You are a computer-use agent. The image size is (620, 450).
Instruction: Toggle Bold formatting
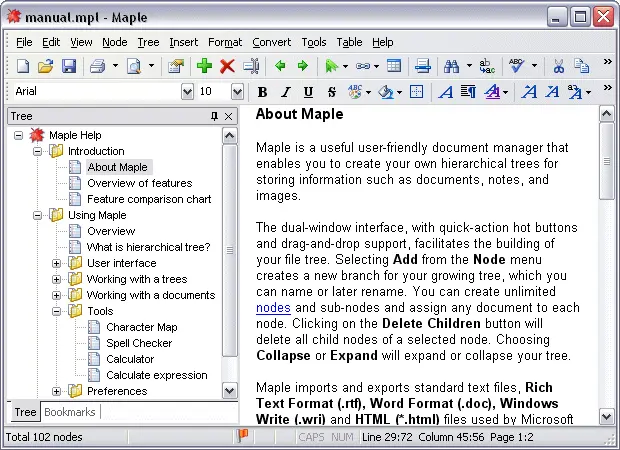pos(263,92)
